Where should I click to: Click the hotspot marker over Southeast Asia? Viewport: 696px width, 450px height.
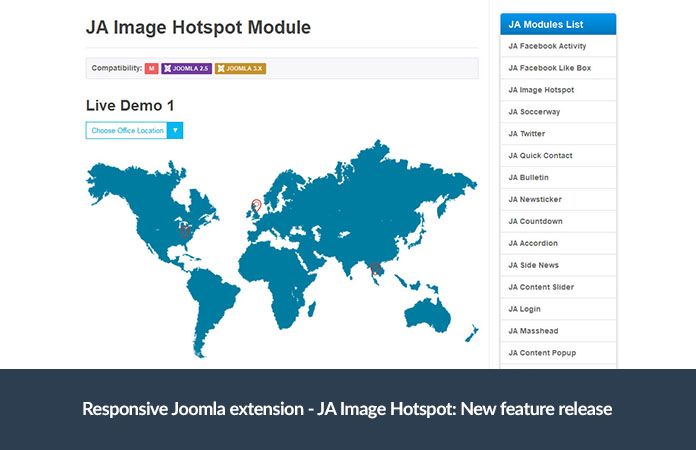[x=376, y=268]
